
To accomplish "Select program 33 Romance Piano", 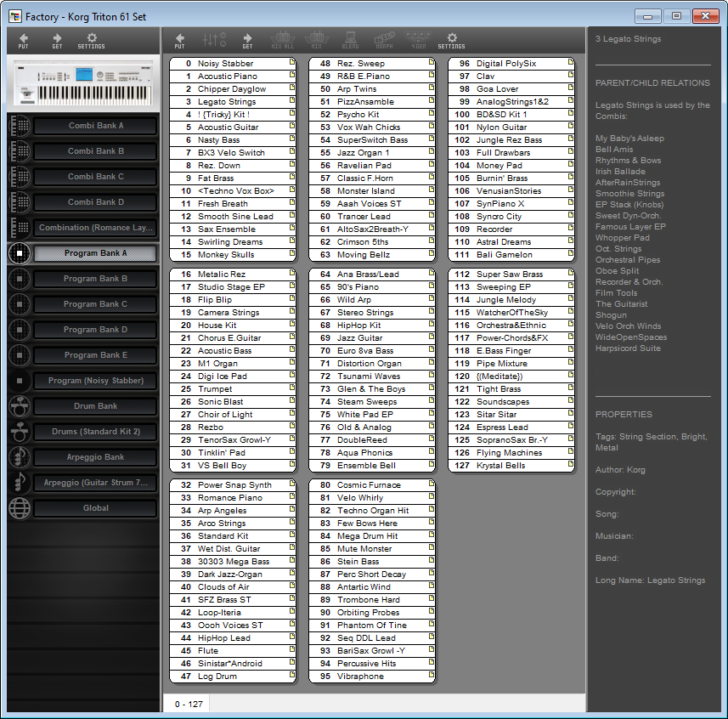I will click(x=233, y=498).
